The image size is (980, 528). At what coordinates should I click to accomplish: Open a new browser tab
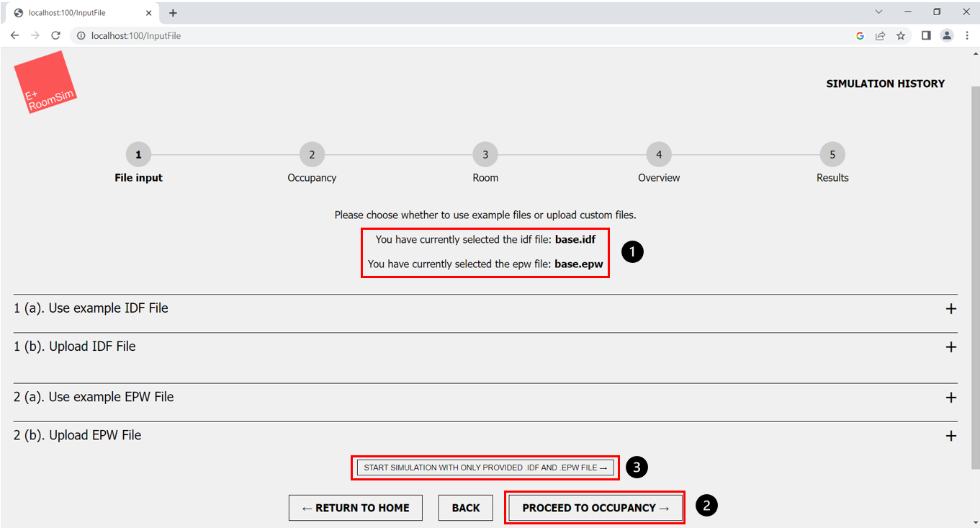coord(173,13)
